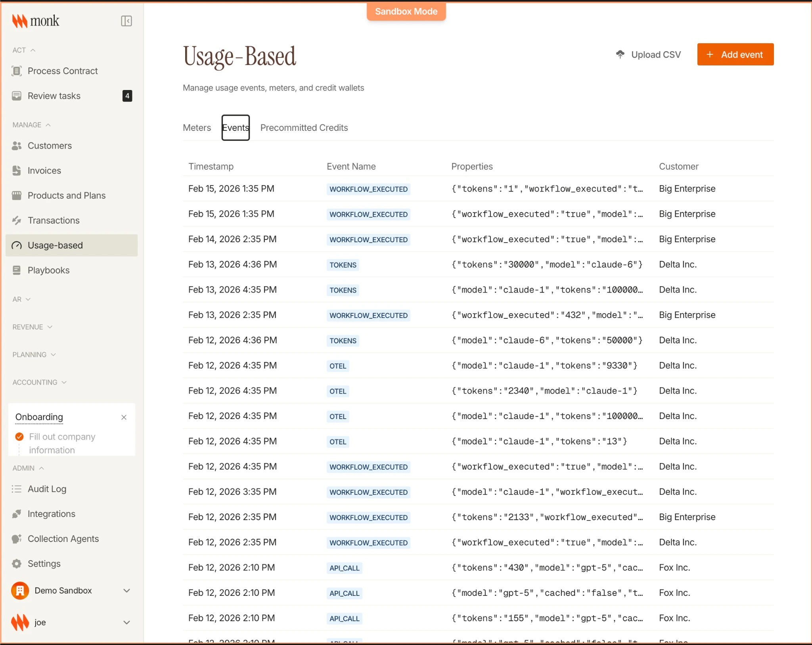Select the Products and Plans storefront icon
The width and height of the screenshot is (812, 645).
pyautogui.click(x=17, y=195)
